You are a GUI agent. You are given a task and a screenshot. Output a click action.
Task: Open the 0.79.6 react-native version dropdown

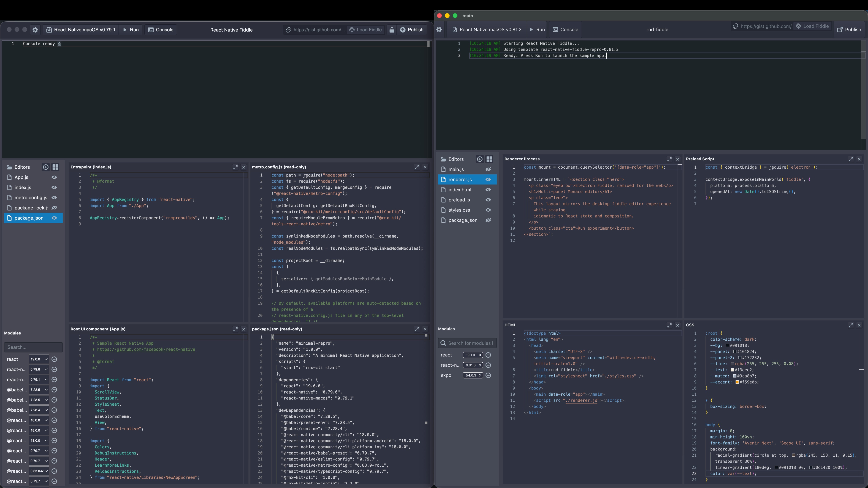tap(39, 369)
